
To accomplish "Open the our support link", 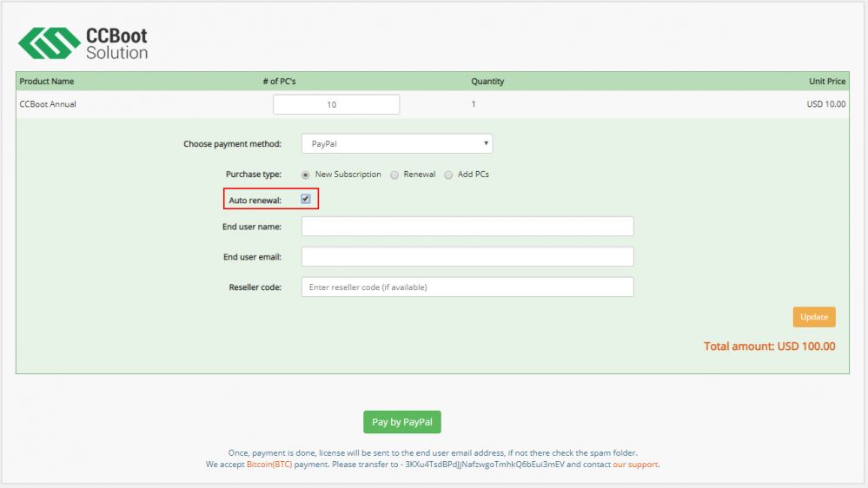I will (x=635, y=465).
